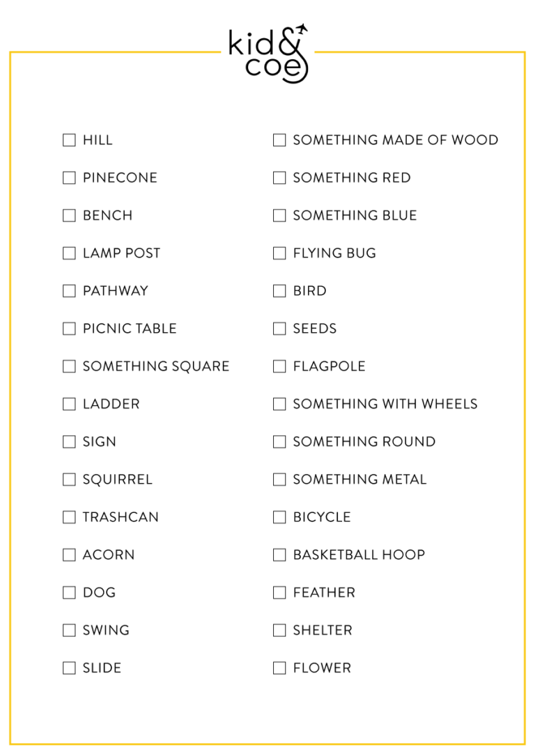This screenshot has height=756, width=535.
Task: Mark the BENCH box as found
Action: [x=69, y=216]
